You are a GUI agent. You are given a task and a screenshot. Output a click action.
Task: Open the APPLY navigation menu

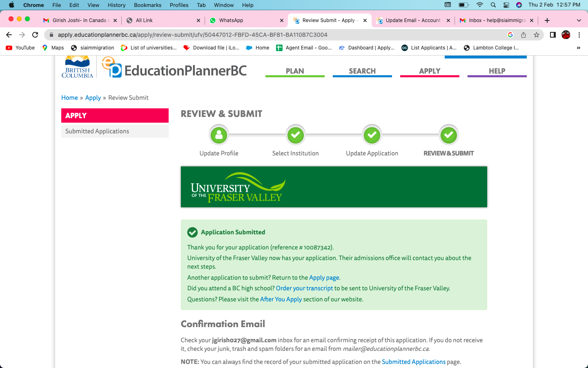[430, 71]
